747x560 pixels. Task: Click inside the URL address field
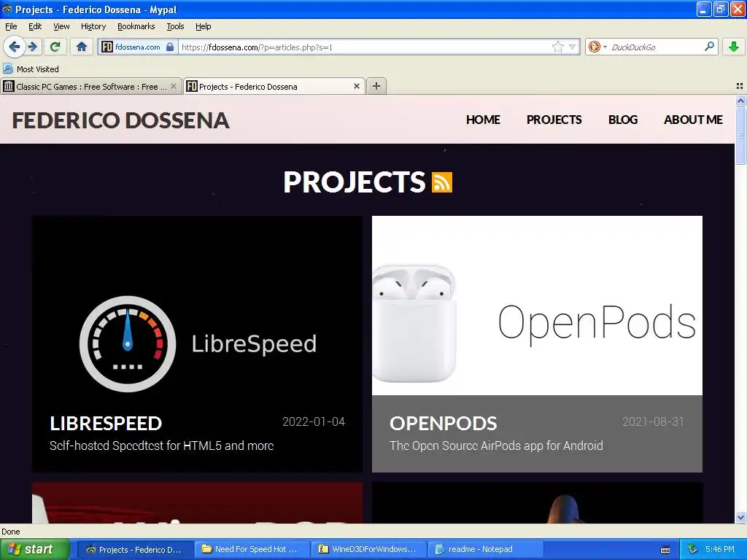365,47
